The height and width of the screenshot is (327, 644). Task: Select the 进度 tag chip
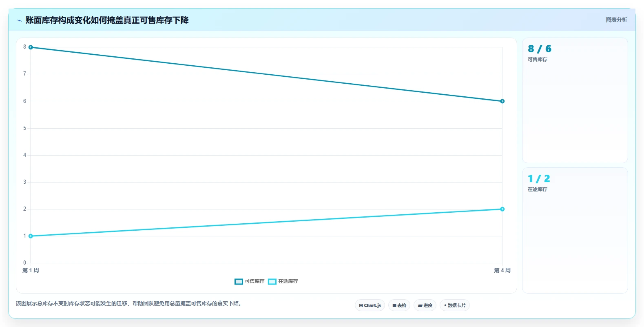[425, 305]
